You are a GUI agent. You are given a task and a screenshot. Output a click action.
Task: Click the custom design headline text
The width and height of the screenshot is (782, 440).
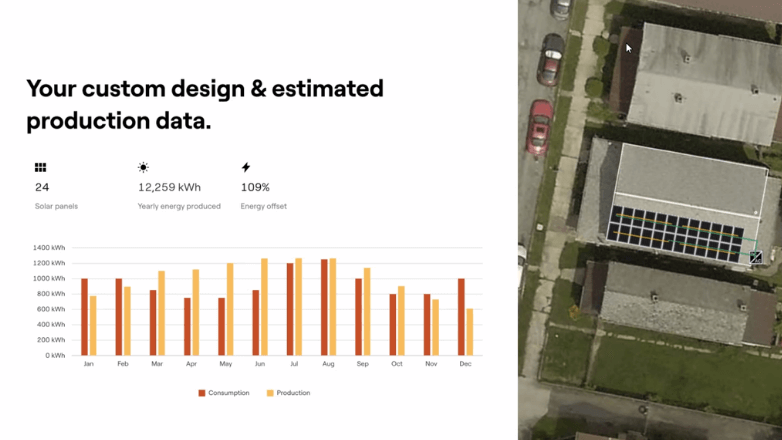tap(205, 104)
